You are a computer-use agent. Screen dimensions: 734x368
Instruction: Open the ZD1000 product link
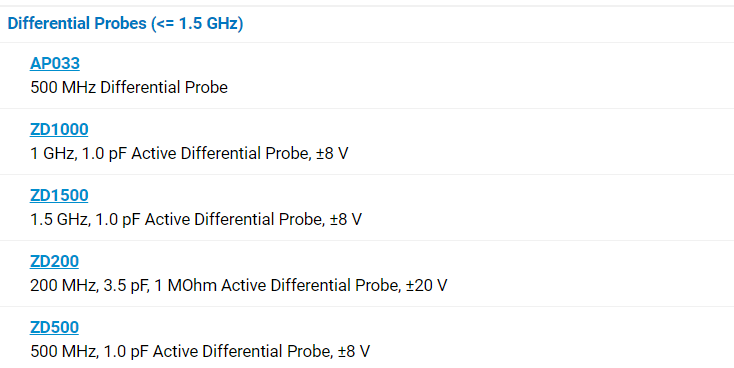click(x=59, y=129)
